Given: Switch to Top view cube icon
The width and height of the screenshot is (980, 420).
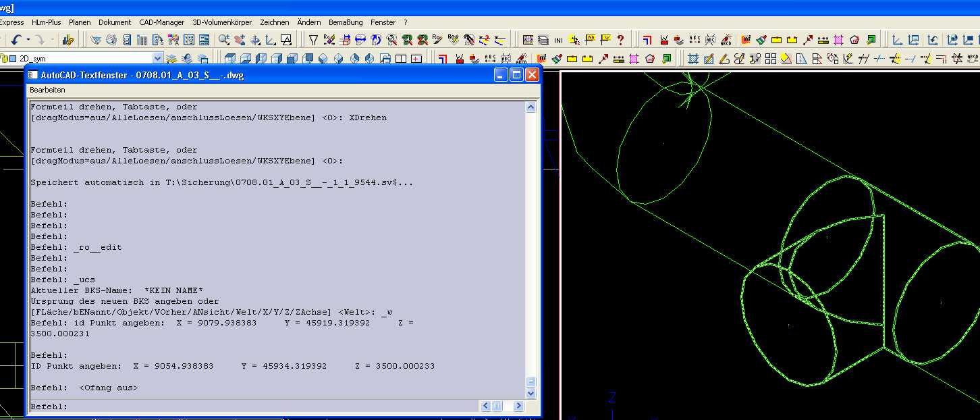Looking at the screenshot, I should [x=229, y=59].
